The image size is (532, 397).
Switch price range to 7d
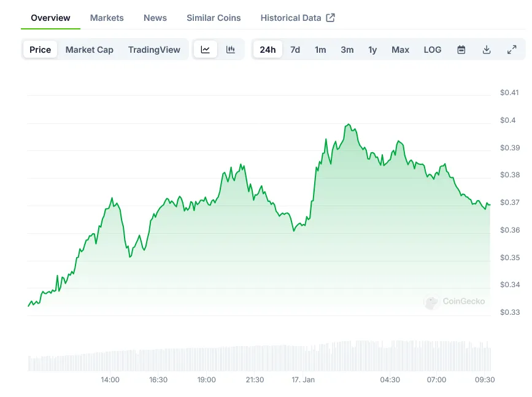pyautogui.click(x=295, y=49)
